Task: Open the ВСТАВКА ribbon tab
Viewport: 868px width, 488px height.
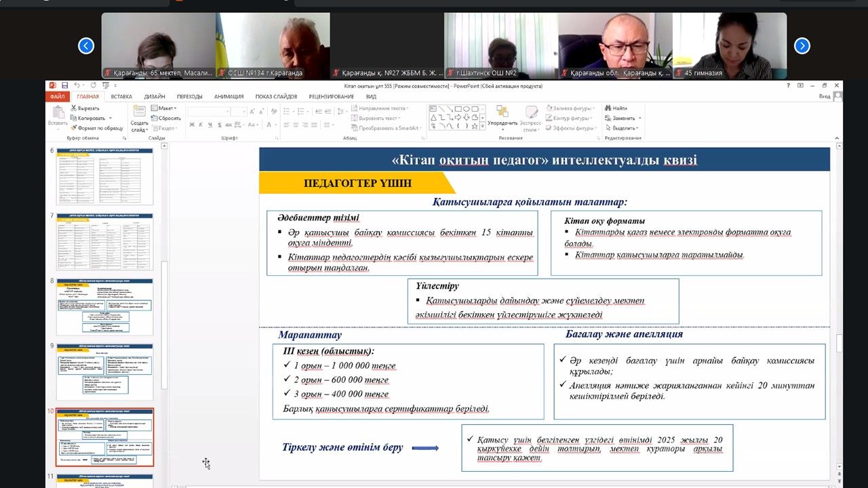Action: pyautogui.click(x=121, y=96)
